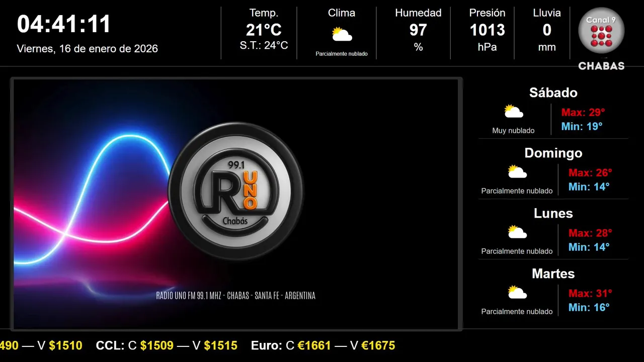Click the date Viernes, 16 de enero de 2026
The height and width of the screenshot is (362, 644).
click(88, 49)
